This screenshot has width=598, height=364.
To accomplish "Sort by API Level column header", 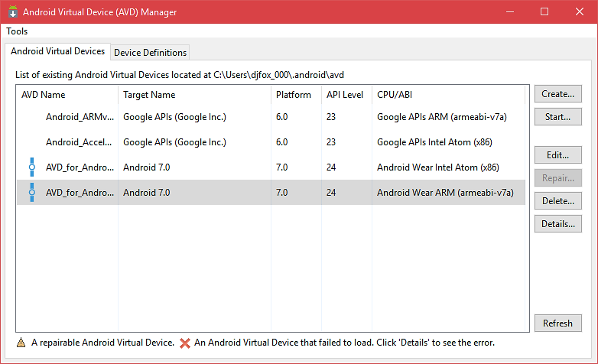I will tap(345, 95).
